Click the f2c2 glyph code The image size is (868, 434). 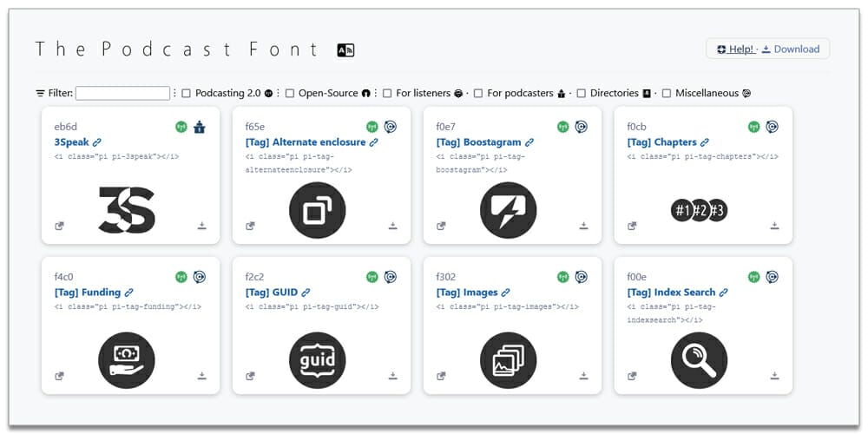coord(255,277)
